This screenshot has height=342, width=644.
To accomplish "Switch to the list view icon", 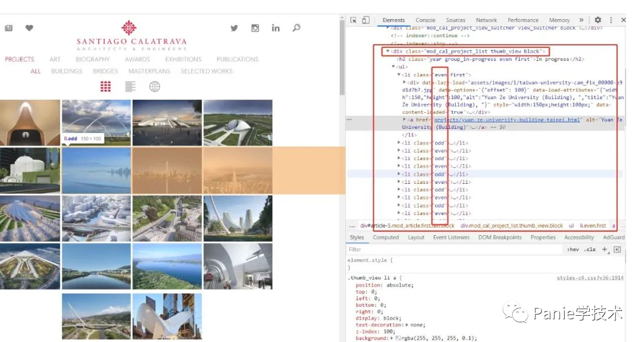I will pyautogui.click(x=130, y=87).
